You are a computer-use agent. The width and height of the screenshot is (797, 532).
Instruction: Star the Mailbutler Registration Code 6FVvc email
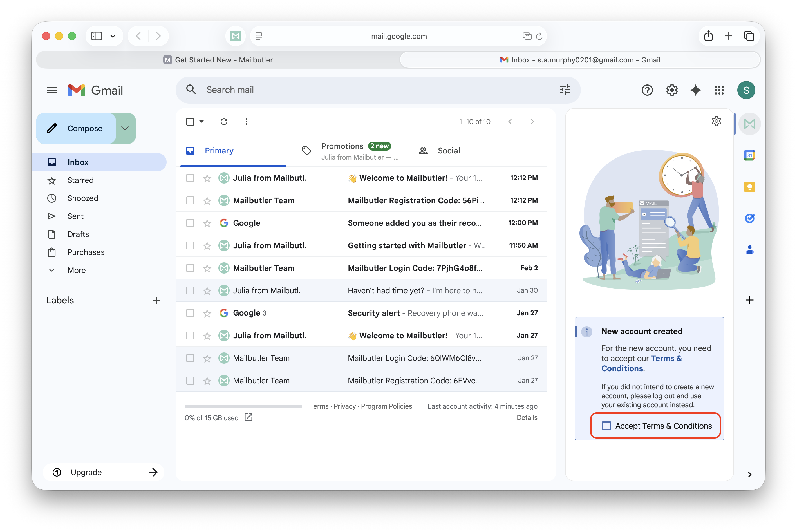tap(207, 381)
